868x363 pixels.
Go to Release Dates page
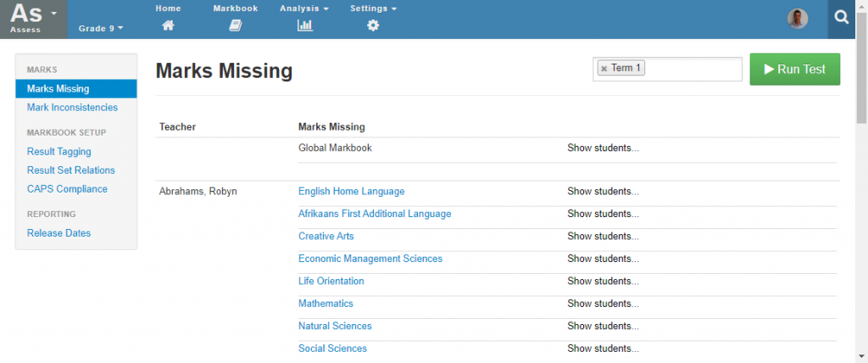click(x=58, y=233)
